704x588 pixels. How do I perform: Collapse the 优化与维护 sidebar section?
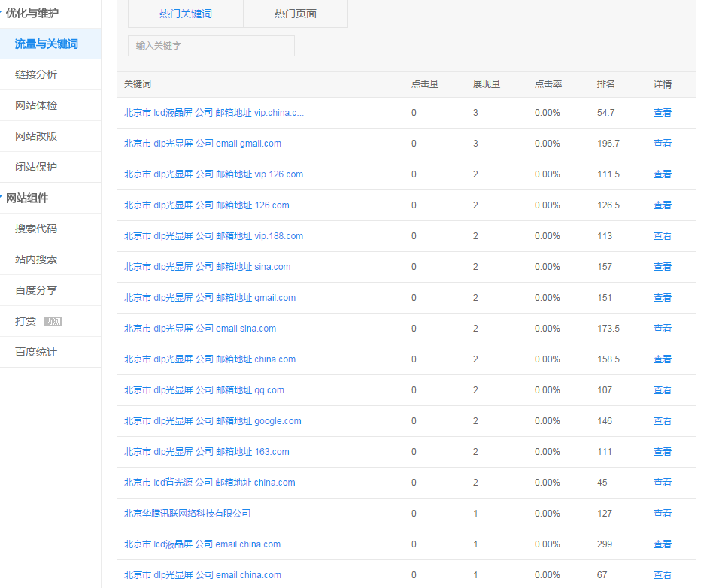(x=32, y=13)
